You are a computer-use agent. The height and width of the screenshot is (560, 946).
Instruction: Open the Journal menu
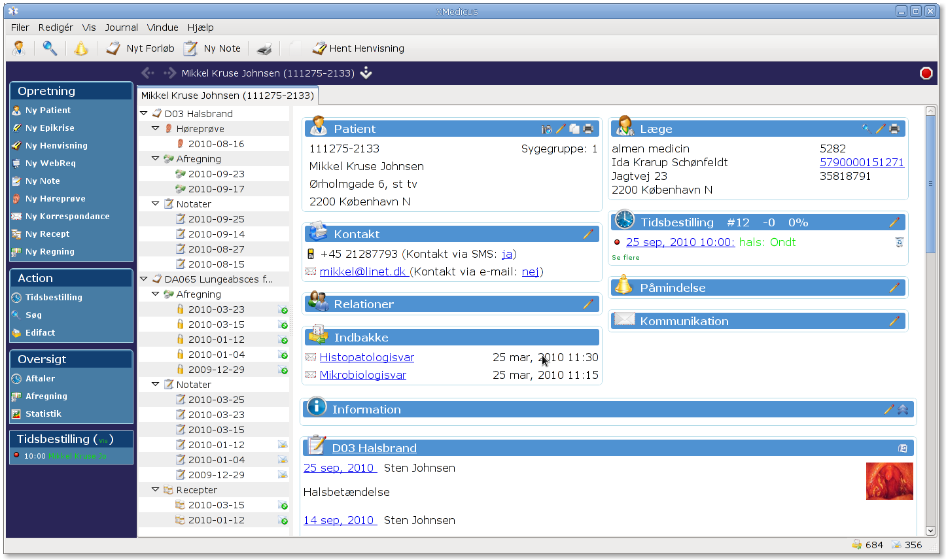(x=121, y=27)
